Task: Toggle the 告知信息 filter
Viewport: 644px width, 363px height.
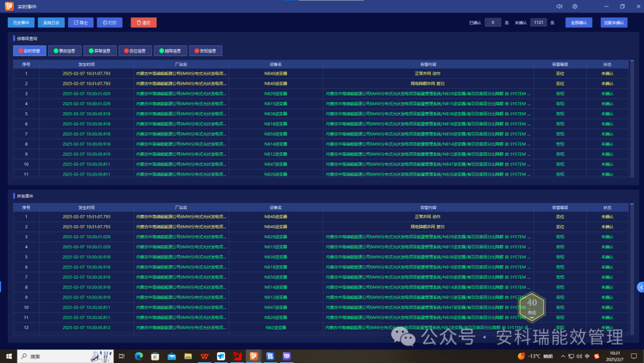Action: [x=205, y=51]
